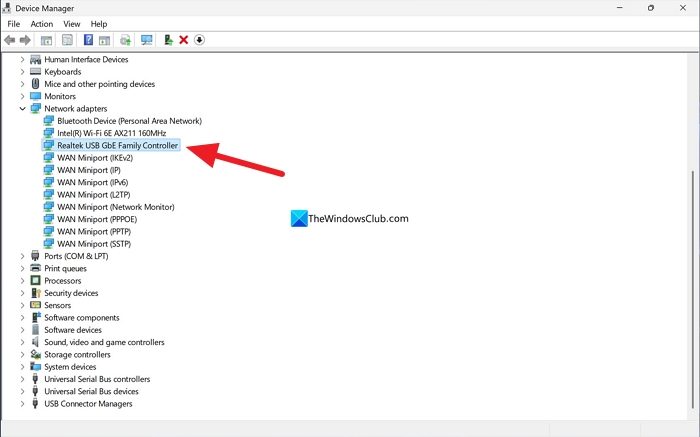Expand the Monitors node

[22, 96]
